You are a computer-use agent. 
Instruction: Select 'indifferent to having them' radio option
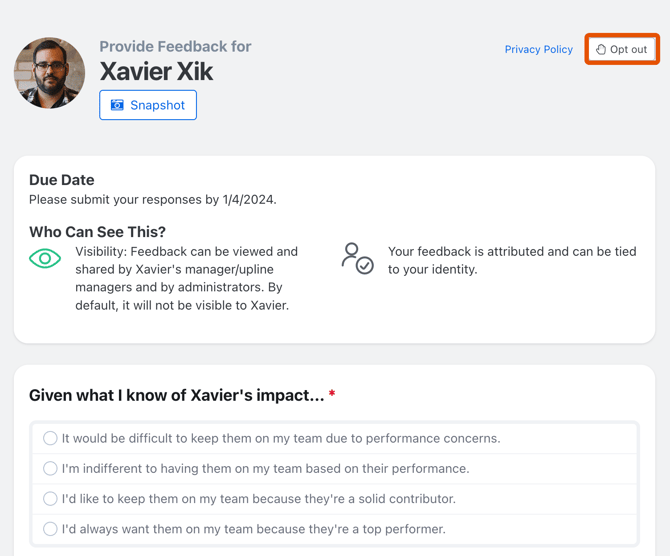(50, 468)
